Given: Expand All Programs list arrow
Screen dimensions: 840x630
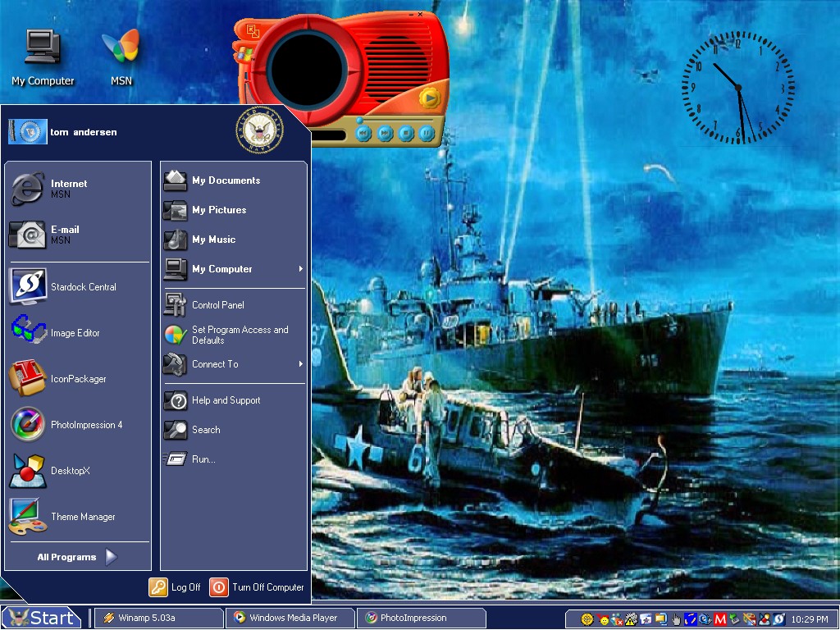Looking at the screenshot, I should tap(111, 557).
